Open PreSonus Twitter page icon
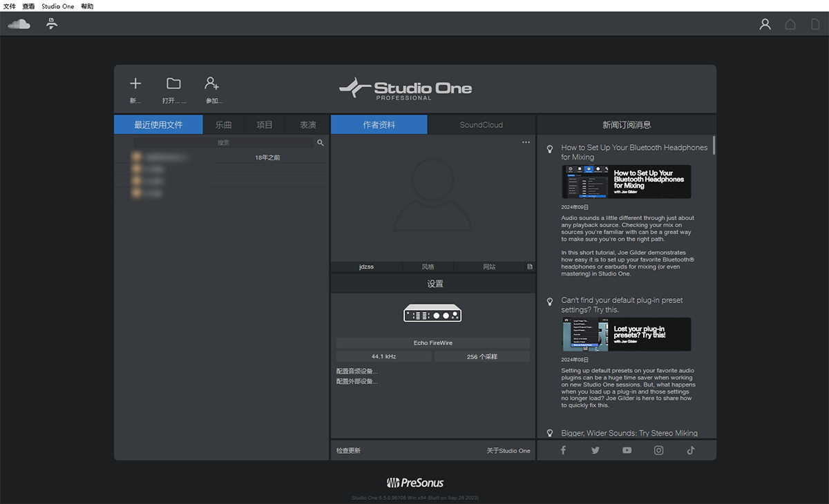 pyautogui.click(x=595, y=450)
